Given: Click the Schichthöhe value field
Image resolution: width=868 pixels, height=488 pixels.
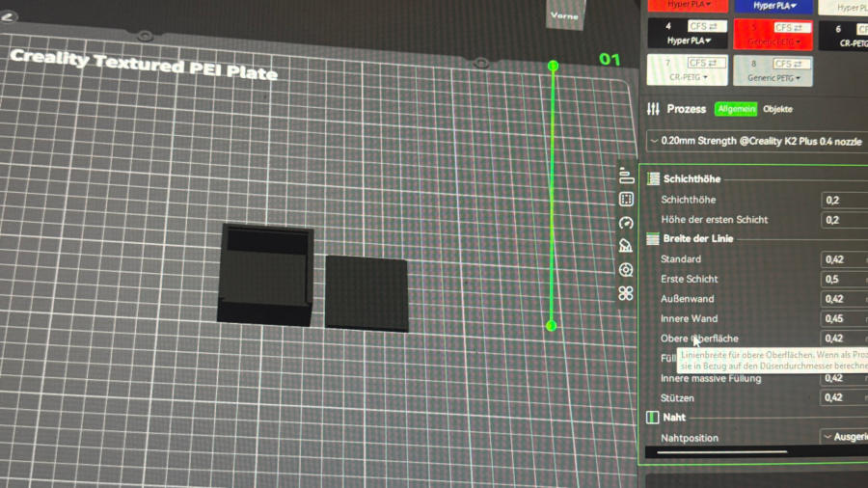Looking at the screenshot, I should click(843, 200).
